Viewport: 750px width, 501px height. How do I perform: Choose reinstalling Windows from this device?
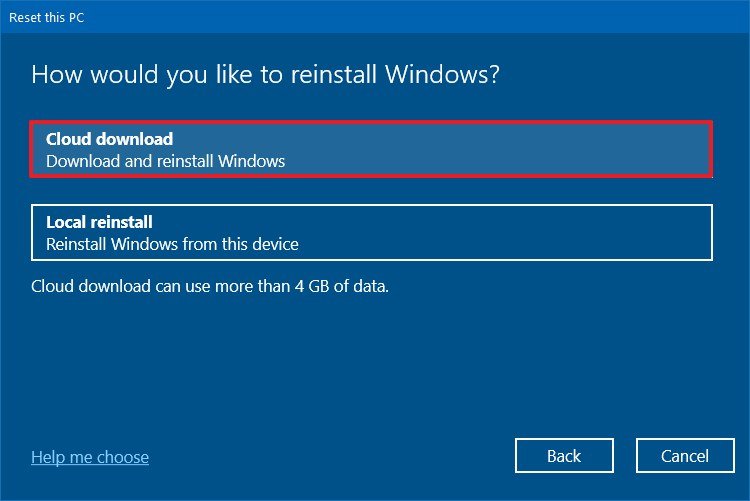pyautogui.click(x=370, y=232)
